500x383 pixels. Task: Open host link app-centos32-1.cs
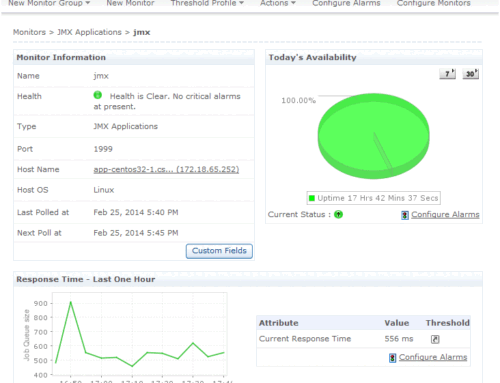[x=166, y=169]
